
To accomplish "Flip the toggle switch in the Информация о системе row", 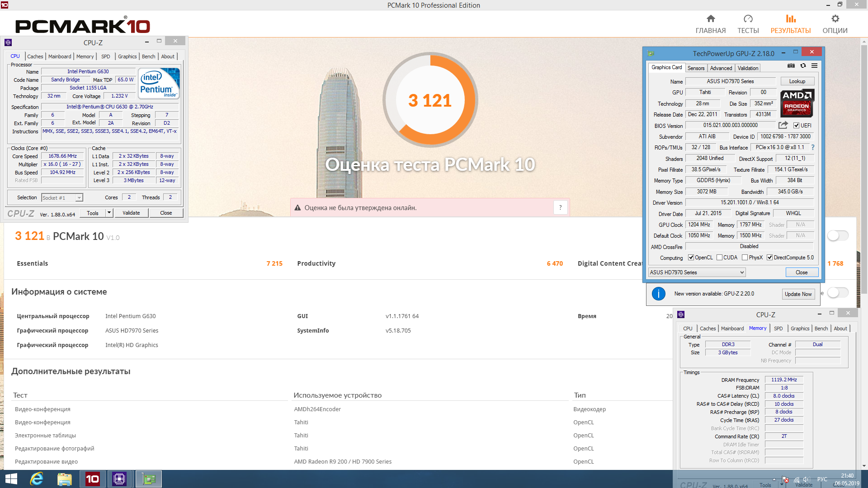I will (838, 293).
